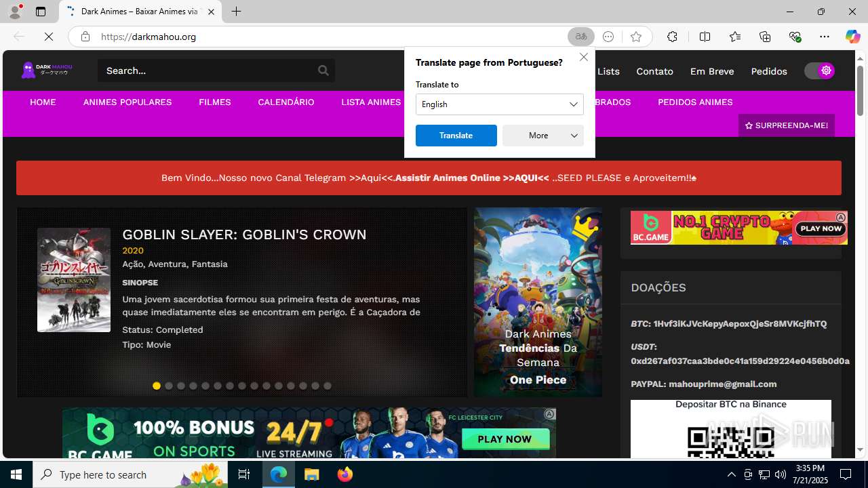868x488 pixels.
Task: Open LISTA ANIMES menu item
Action: (x=371, y=102)
